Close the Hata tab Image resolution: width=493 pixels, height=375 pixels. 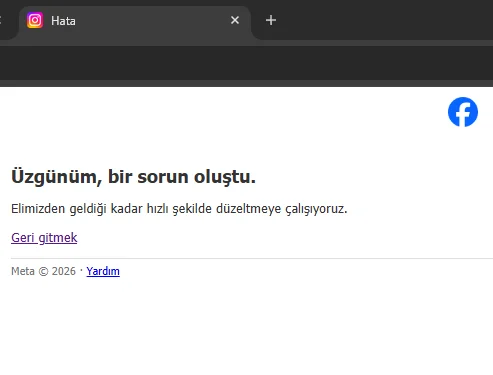[235, 20]
